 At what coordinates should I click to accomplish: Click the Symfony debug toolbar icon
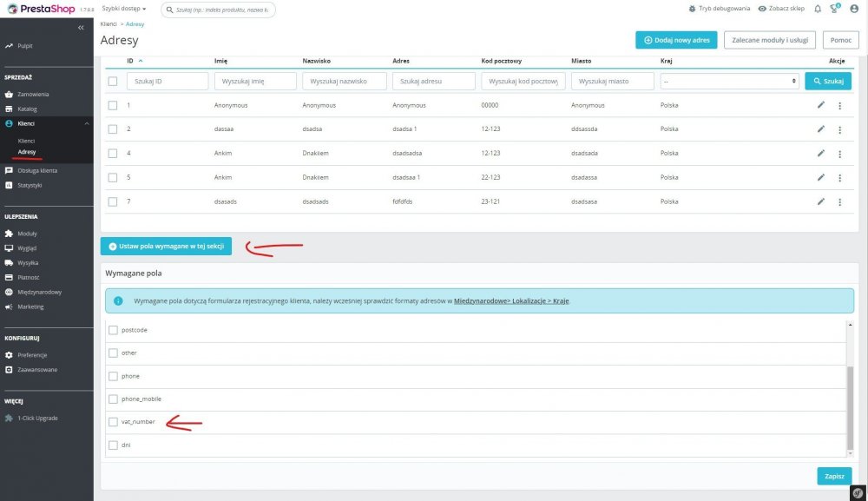pos(858,492)
